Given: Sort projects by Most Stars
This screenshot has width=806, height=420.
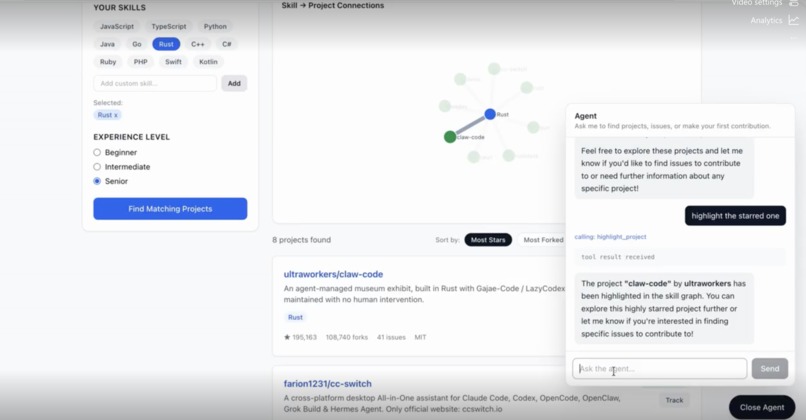Looking at the screenshot, I should coord(488,240).
